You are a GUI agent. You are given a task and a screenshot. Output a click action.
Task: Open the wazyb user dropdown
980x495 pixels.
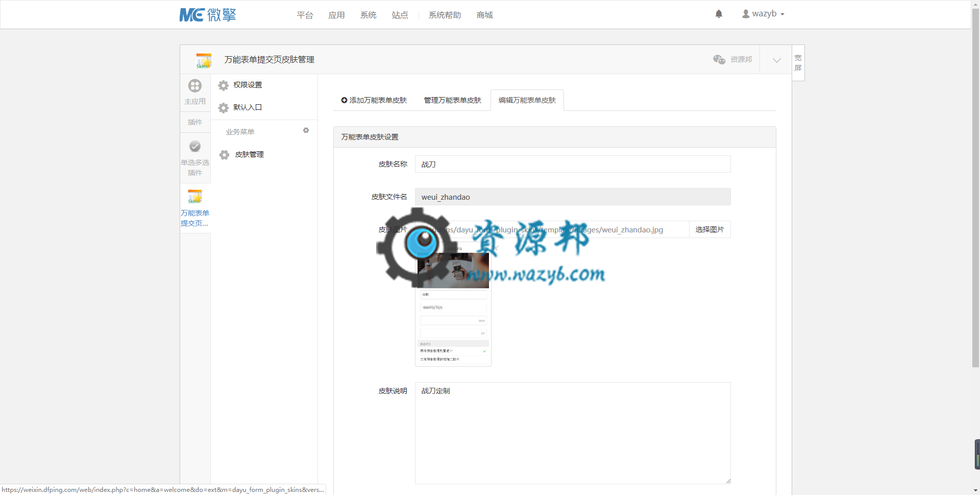(763, 14)
